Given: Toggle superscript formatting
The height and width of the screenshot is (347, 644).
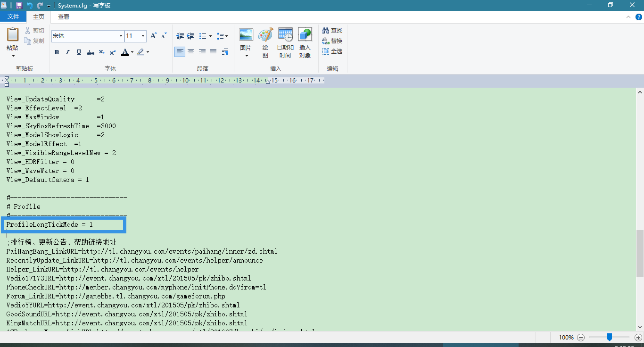Looking at the screenshot, I should pyautogui.click(x=112, y=52).
